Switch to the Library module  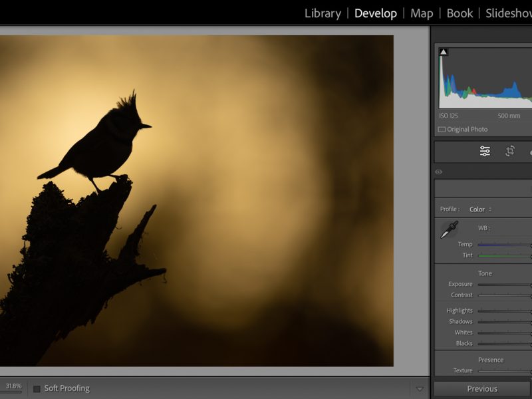[x=323, y=13]
